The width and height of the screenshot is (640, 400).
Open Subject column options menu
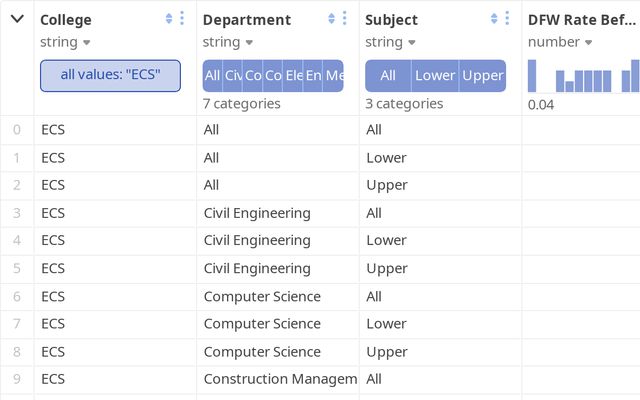pos(508,19)
